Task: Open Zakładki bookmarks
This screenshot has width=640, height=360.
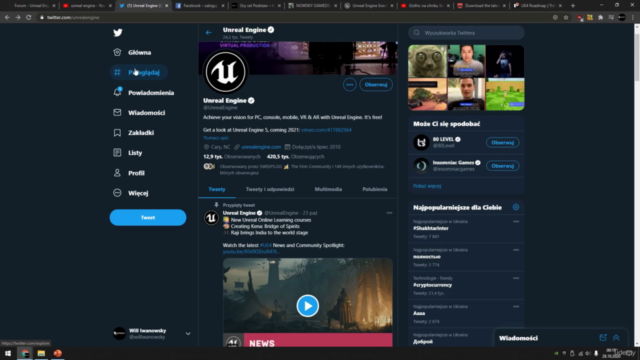Action: (134, 133)
